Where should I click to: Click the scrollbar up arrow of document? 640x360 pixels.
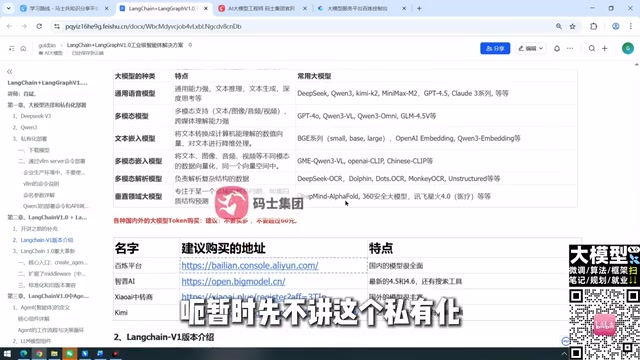[x=636, y=64]
